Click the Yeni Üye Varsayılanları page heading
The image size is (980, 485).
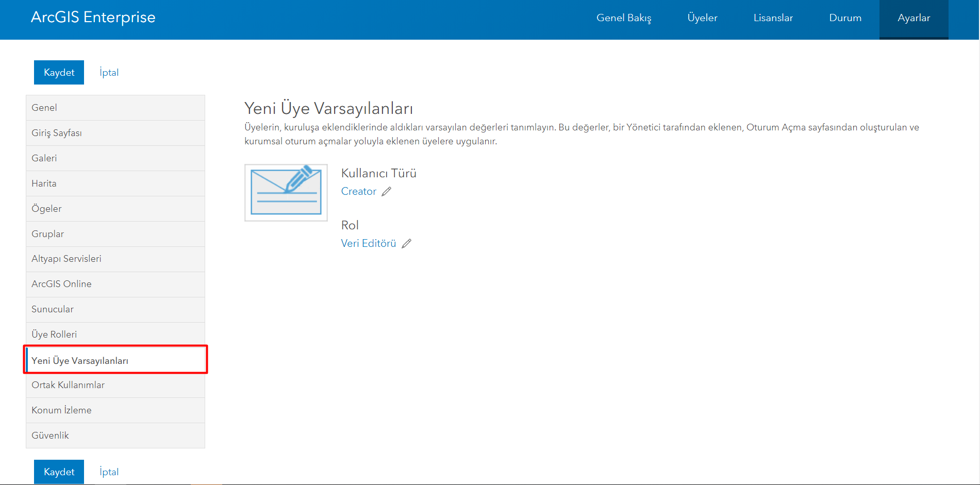point(328,109)
